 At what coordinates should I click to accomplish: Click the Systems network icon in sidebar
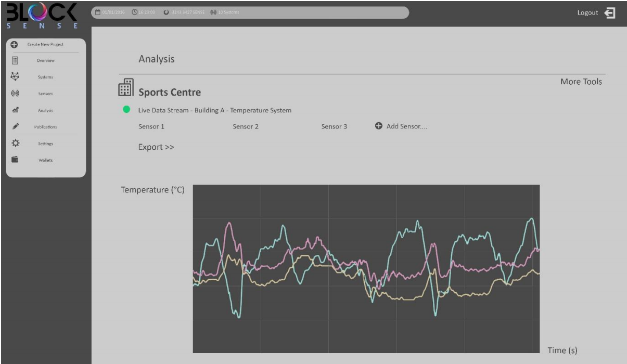pyautogui.click(x=15, y=77)
